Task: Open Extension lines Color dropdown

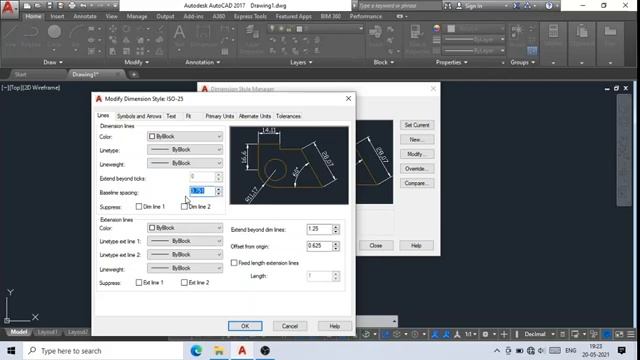Action: tap(185, 228)
